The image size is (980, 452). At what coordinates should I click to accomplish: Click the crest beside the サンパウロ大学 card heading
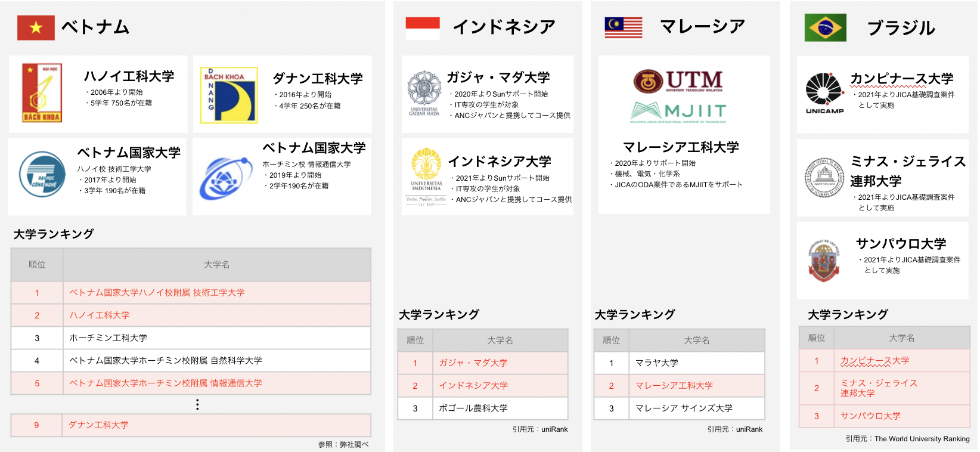click(824, 260)
